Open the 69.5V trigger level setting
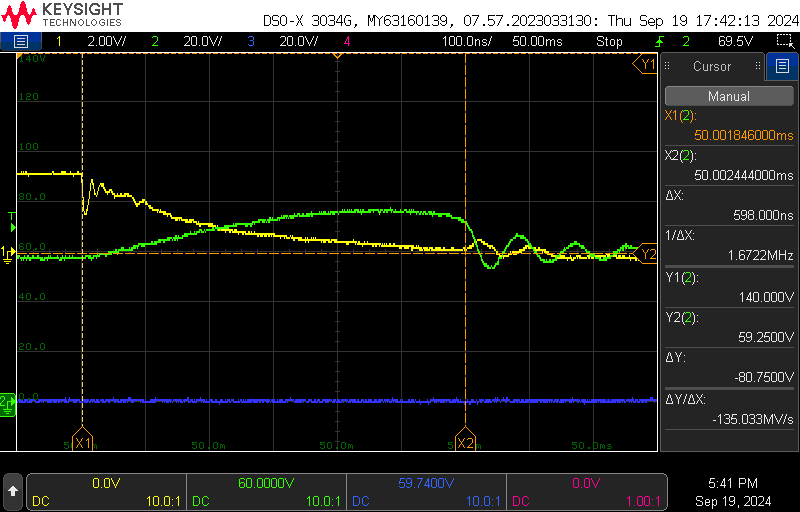This screenshot has height=512, width=800. tap(735, 41)
